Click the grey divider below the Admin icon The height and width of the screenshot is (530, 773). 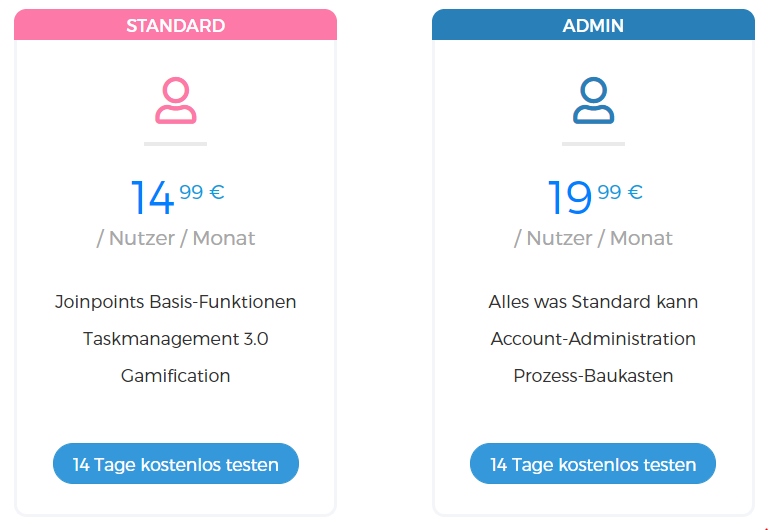[593, 144]
